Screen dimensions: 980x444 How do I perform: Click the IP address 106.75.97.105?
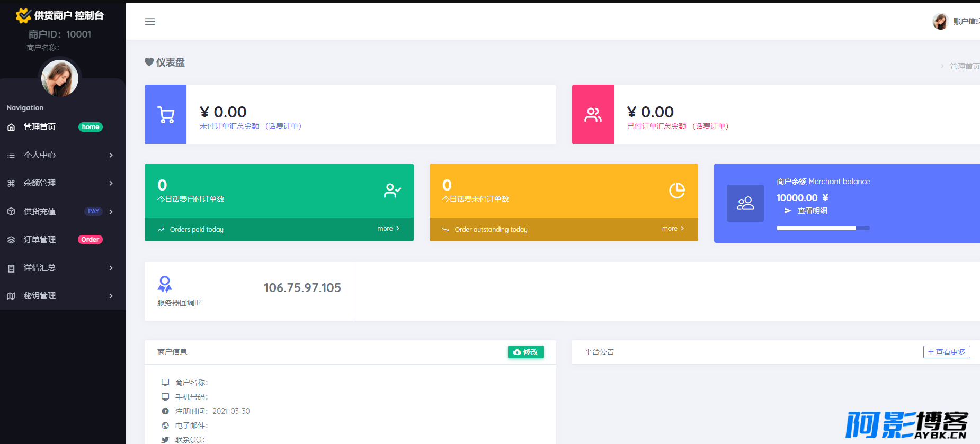302,288
